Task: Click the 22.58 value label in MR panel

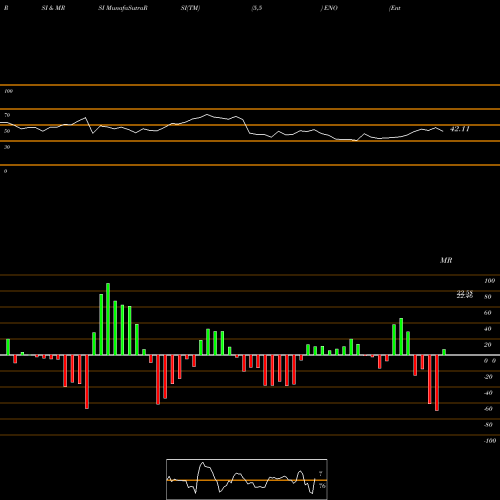Action: [x=465, y=292]
